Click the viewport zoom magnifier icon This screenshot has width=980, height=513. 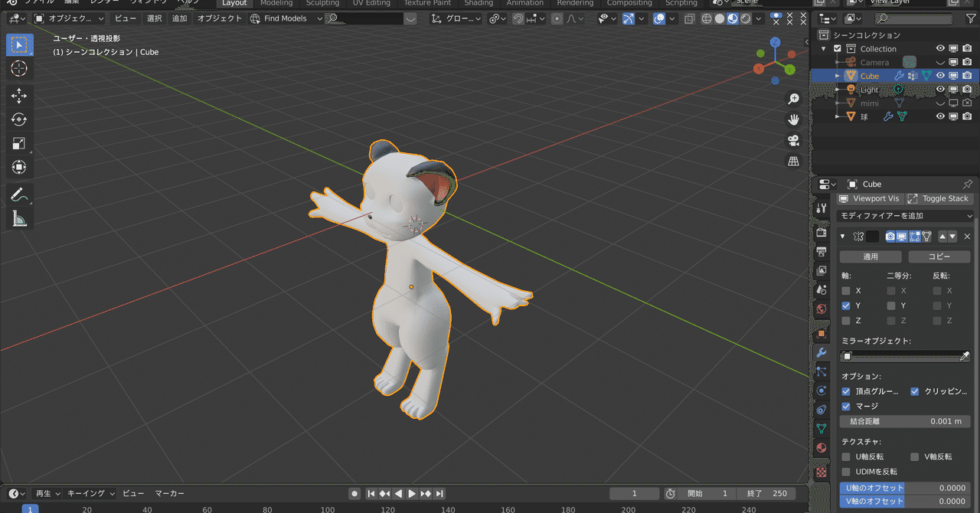click(x=794, y=99)
